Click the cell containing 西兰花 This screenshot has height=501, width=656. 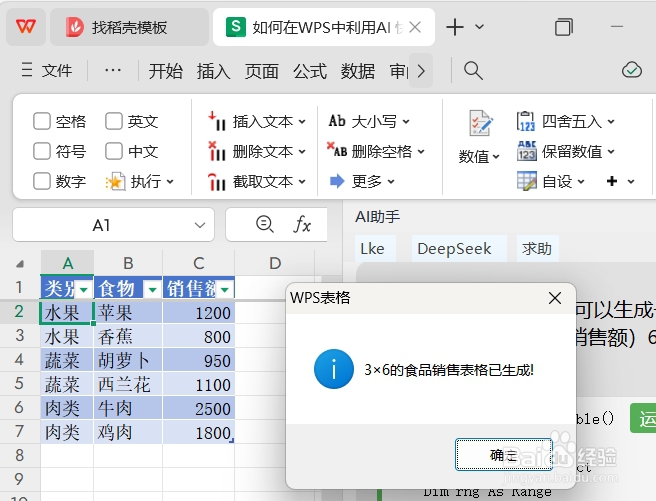tap(128, 384)
